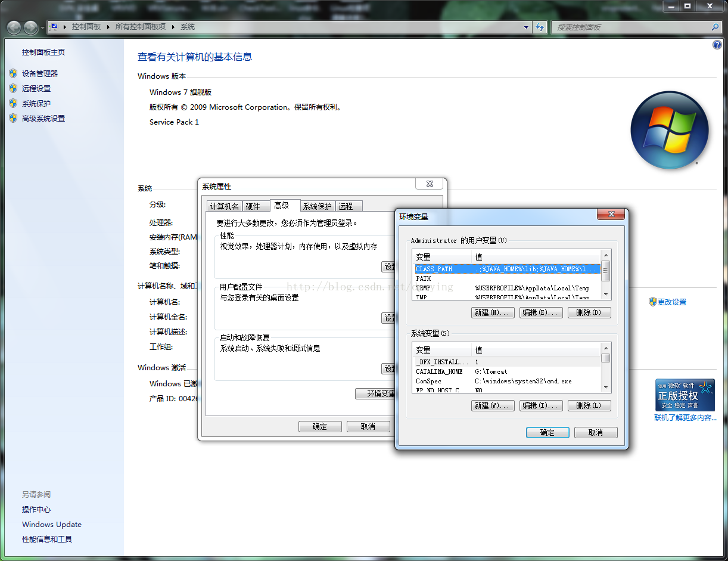Select CLASS_PATH user variable row
Viewport: 728px width, 561px height.
(508, 269)
